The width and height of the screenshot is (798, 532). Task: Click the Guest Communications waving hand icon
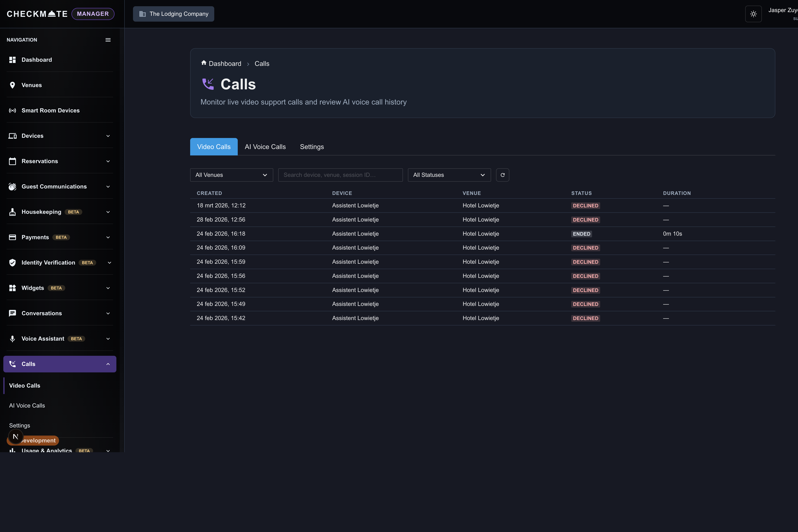point(12,187)
